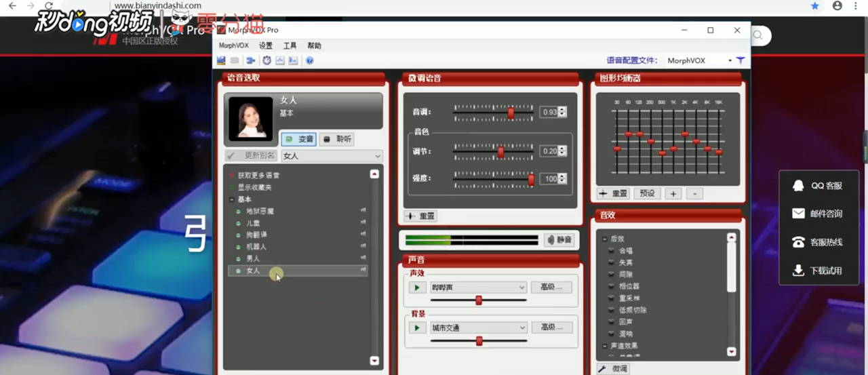Click the 调节 timbre shift slider handle
868x375 pixels.
point(500,151)
